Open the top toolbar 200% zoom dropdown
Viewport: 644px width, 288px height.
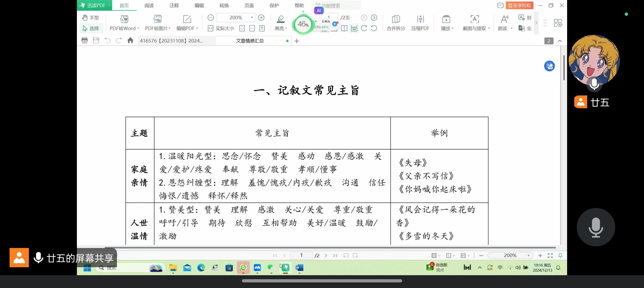pos(252,18)
